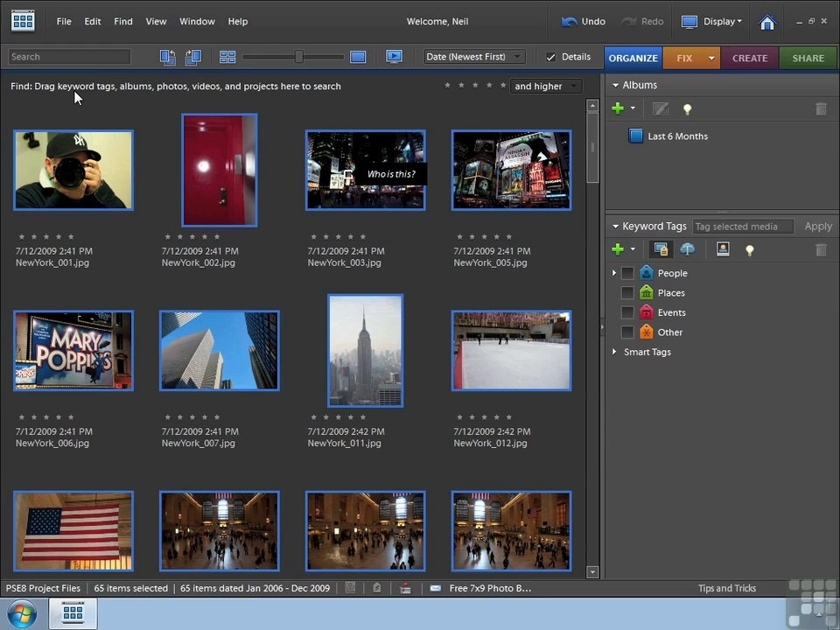Image resolution: width=840 pixels, height=630 pixels.
Task: Toggle the Details checkbox
Action: (550, 57)
